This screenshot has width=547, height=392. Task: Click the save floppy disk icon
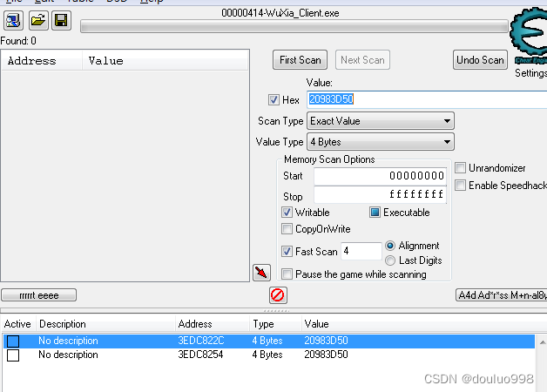click(61, 20)
